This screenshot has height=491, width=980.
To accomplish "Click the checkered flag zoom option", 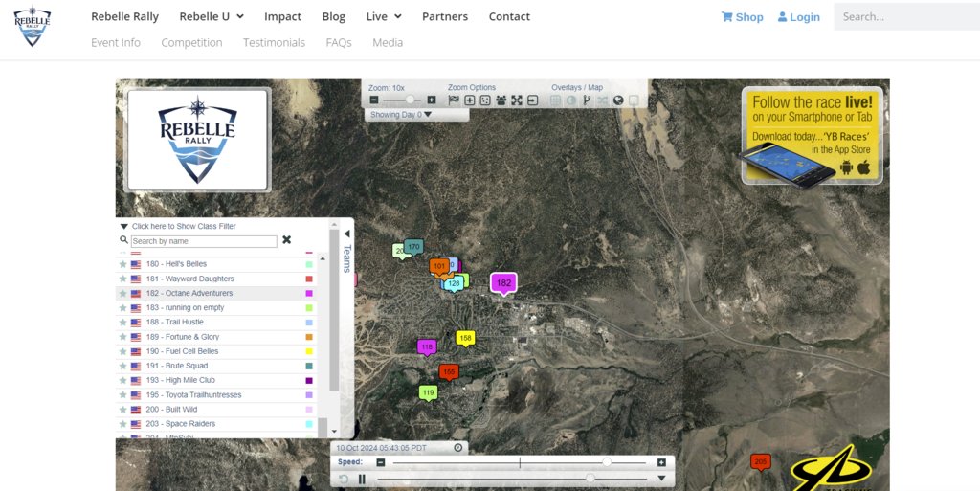I will tap(454, 100).
